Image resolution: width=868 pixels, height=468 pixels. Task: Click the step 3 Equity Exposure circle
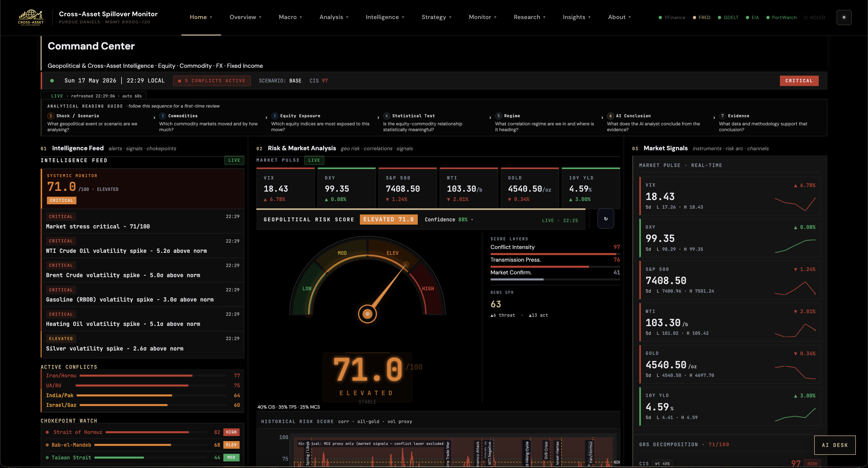[x=274, y=116]
